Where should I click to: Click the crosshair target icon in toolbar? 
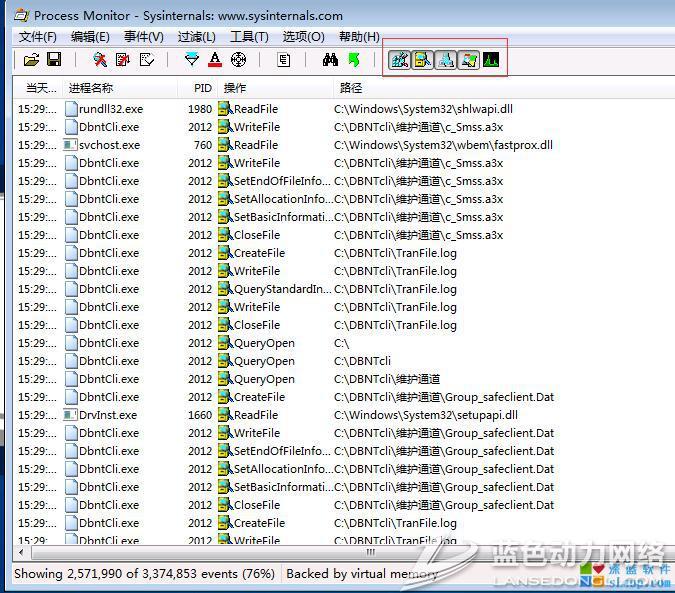pyautogui.click(x=238, y=60)
